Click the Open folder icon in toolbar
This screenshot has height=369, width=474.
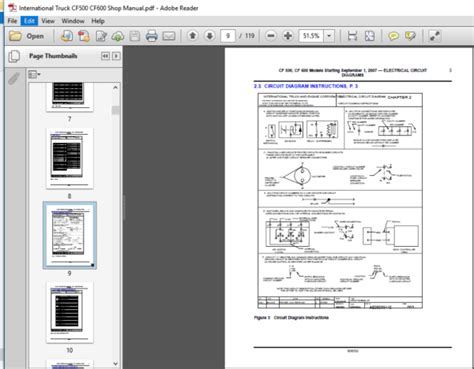(15, 36)
